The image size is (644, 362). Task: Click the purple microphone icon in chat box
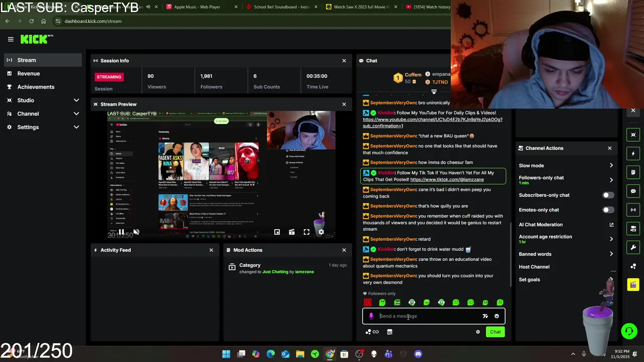[371, 316]
